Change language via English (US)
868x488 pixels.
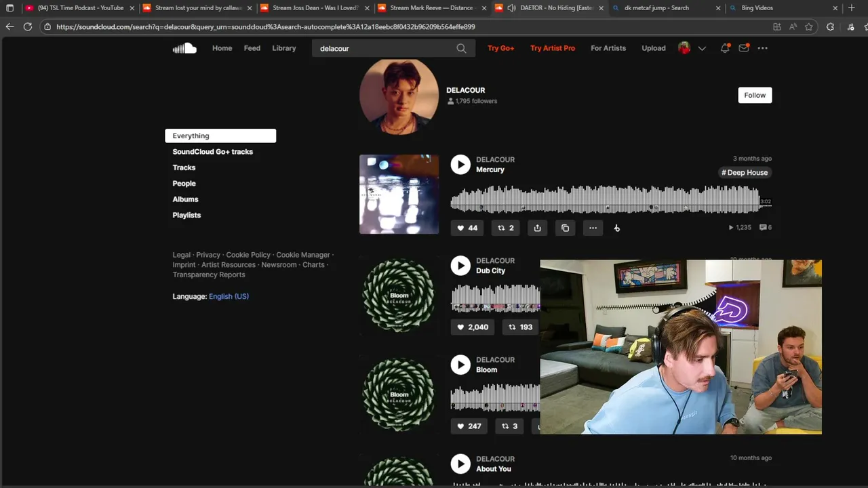[229, 296]
